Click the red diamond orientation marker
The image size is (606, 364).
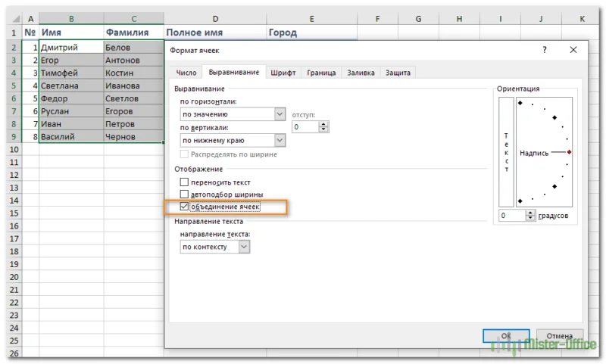point(569,152)
